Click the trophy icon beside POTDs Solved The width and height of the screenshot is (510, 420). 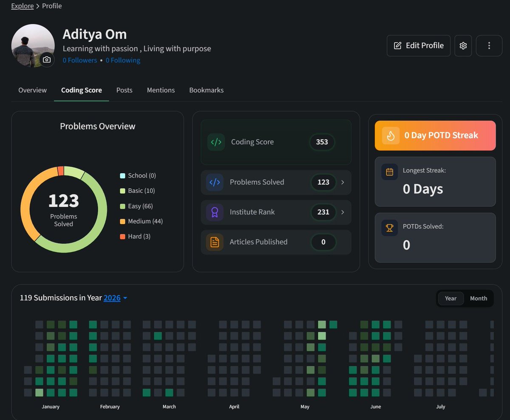tap(390, 228)
